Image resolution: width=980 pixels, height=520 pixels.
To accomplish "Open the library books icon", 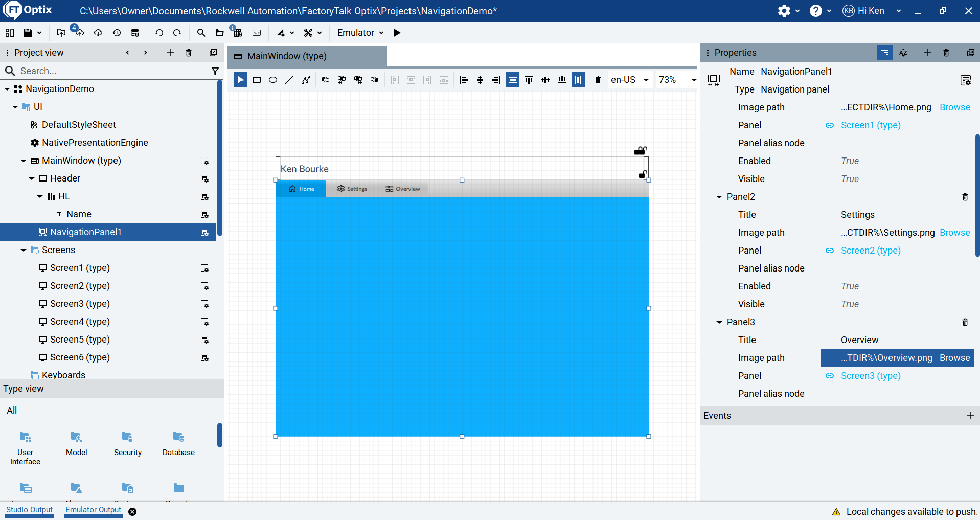I will pos(238,33).
